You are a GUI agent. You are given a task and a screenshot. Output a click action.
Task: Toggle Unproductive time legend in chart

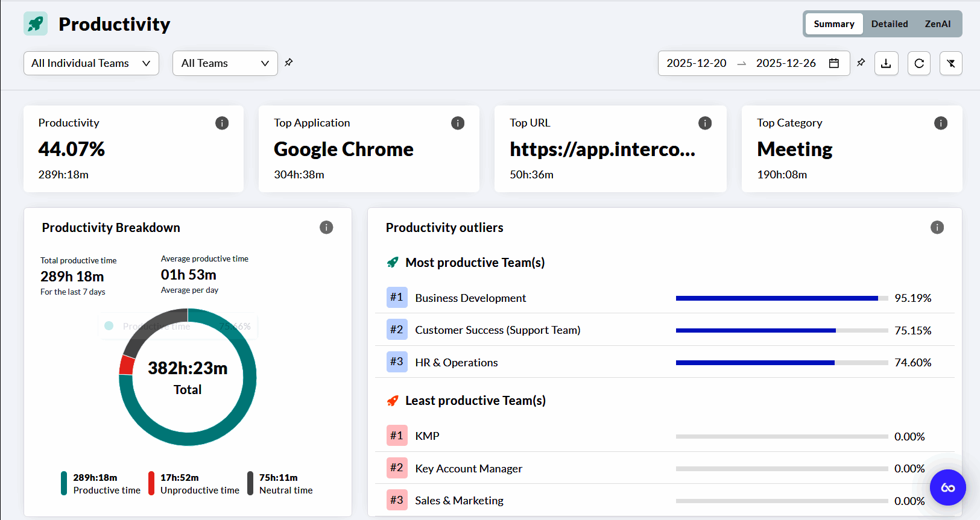pos(194,484)
